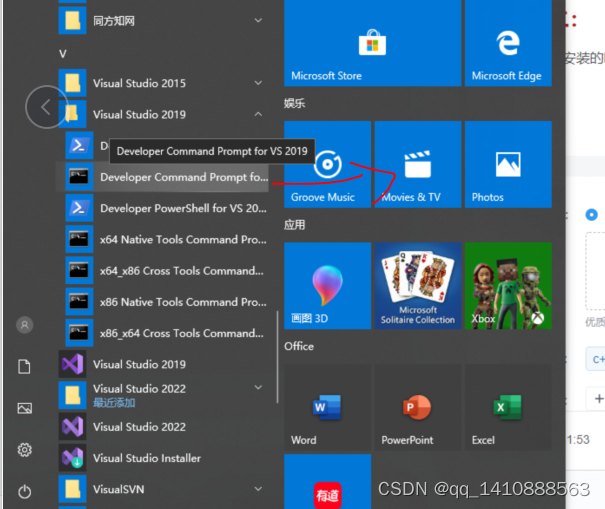The height and width of the screenshot is (509, 605).
Task: Click the V letter section header
Action: [x=63, y=54]
